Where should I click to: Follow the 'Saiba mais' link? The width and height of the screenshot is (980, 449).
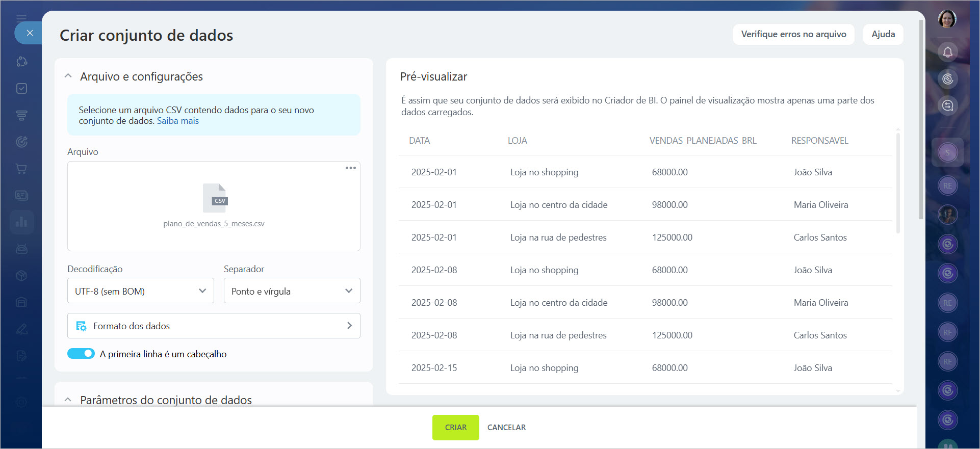coord(177,121)
